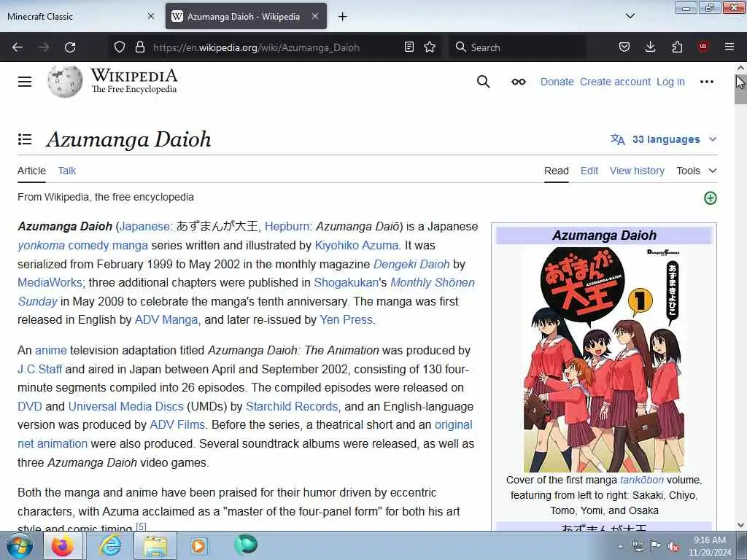Click the network tray icon

pos(638,547)
